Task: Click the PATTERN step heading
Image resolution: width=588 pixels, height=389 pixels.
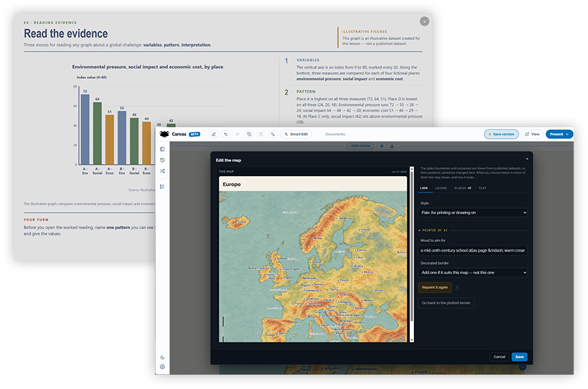Action: click(306, 92)
